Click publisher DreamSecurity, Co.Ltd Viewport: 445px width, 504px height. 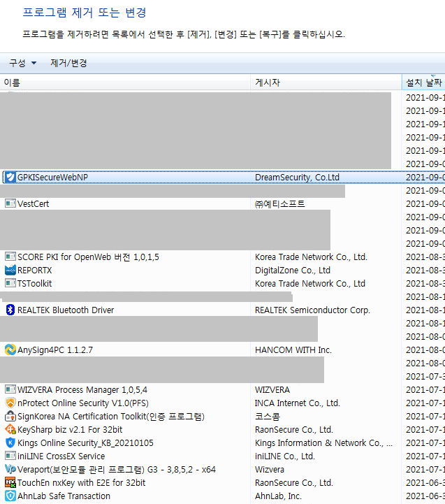point(297,178)
